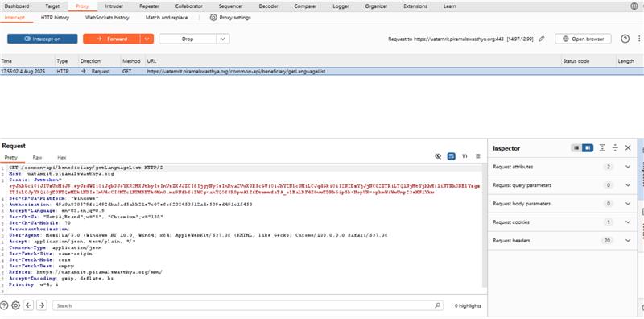Screen dimensions: 644x319
Task: Forward the intercepted request
Action: tap(112, 39)
